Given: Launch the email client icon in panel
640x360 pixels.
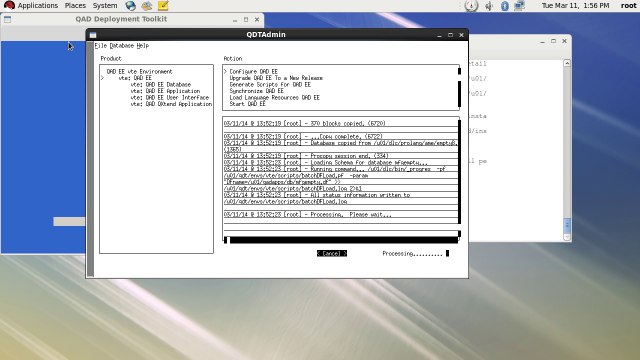Looking at the screenshot, I should point(147,5).
